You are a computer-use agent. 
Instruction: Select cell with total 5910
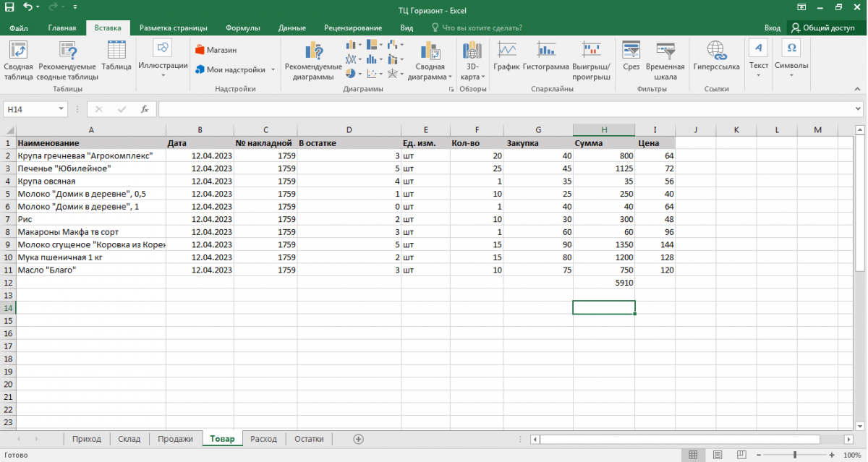(604, 283)
